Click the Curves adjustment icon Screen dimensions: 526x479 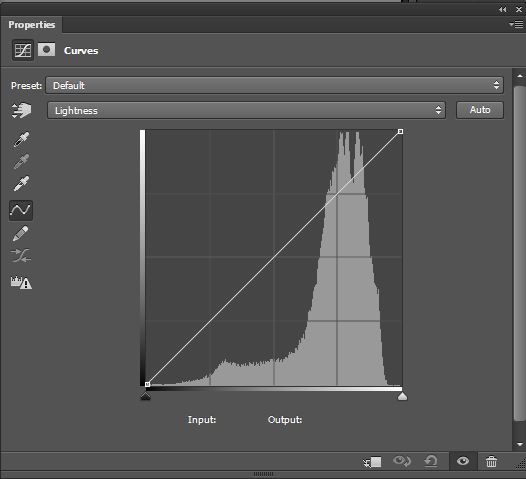pyautogui.click(x=23, y=50)
